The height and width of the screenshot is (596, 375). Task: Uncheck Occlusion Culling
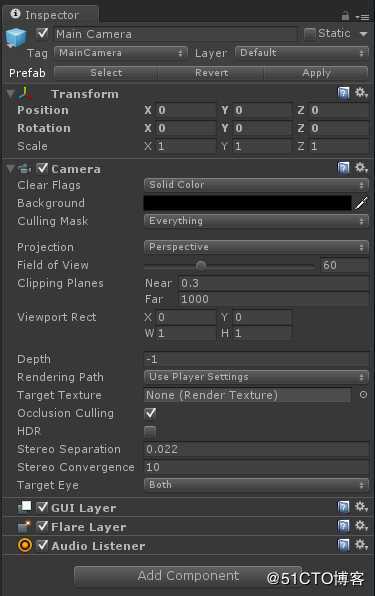[x=150, y=413]
